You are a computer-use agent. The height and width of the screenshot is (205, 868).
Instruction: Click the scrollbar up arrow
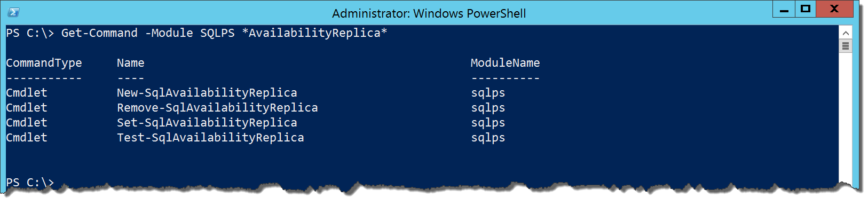(846, 33)
